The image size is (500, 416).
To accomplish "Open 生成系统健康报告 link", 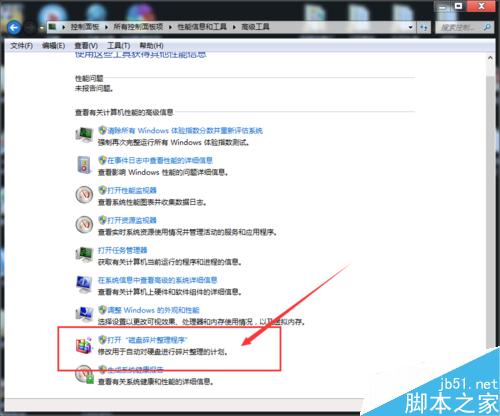I will coord(136,369).
